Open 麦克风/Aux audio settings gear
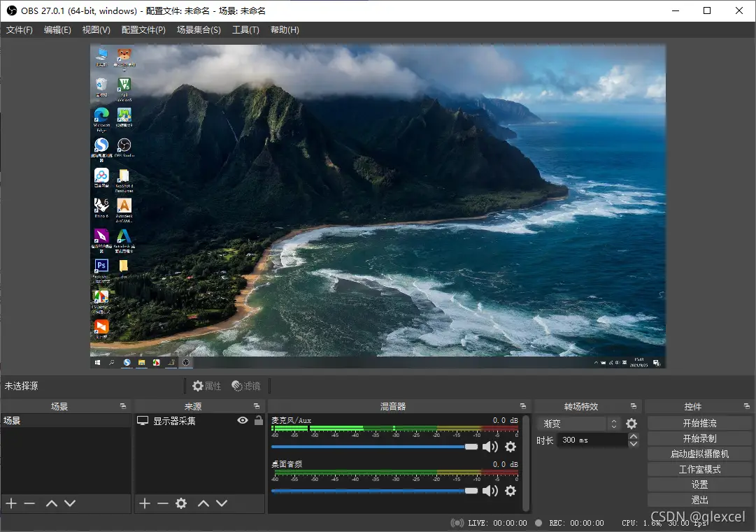 click(x=511, y=447)
